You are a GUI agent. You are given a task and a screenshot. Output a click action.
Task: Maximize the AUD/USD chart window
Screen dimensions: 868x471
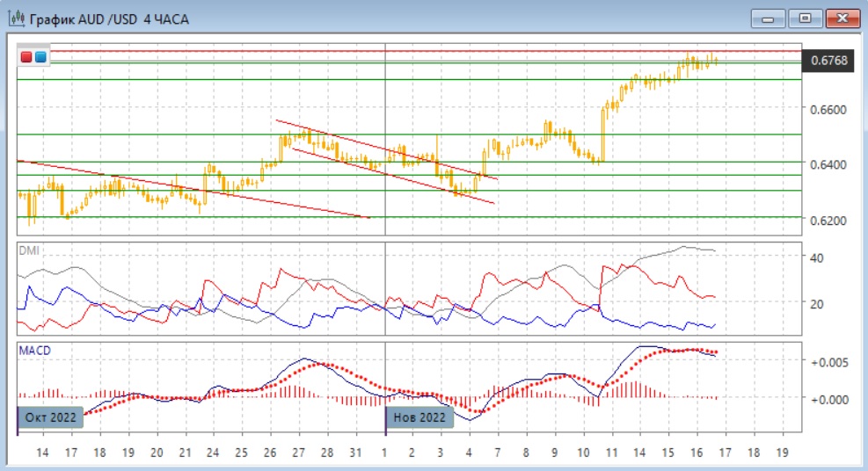pyautogui.click(x=805, y=18)
